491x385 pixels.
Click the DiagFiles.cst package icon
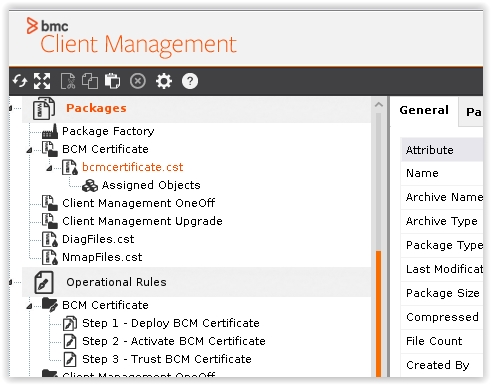(x=50, y=239)
